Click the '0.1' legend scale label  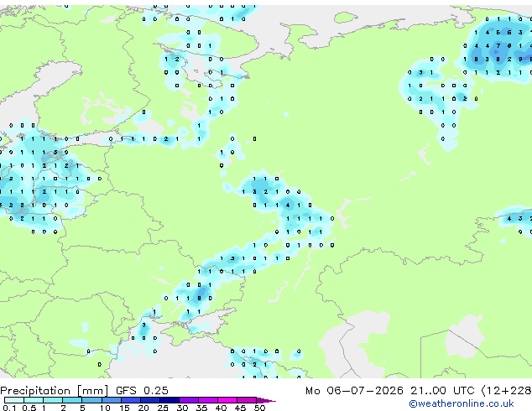point(9,408)
